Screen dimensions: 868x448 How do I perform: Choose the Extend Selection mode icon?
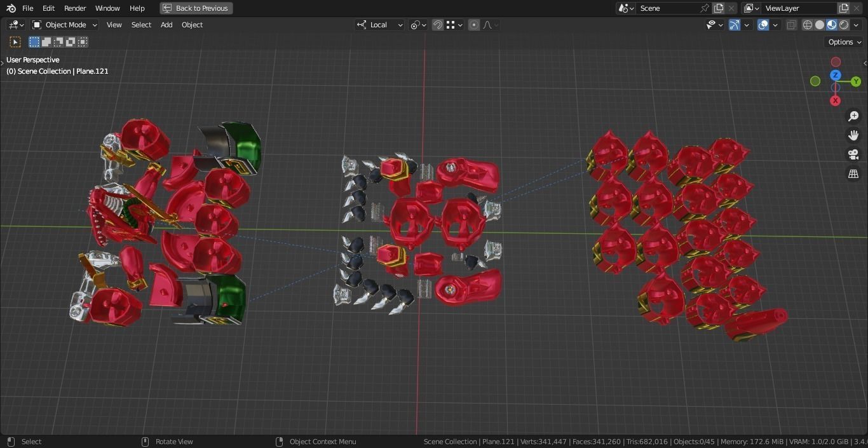point(46,42)
